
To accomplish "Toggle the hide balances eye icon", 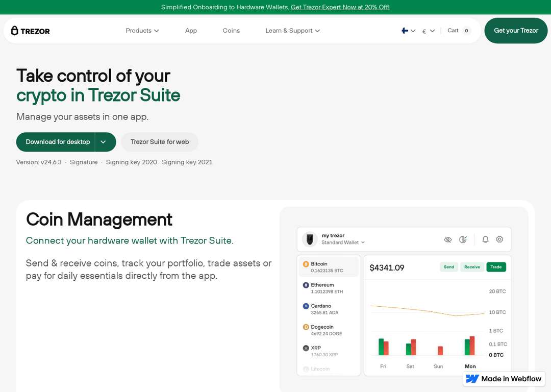I will [x=448, y=240].
